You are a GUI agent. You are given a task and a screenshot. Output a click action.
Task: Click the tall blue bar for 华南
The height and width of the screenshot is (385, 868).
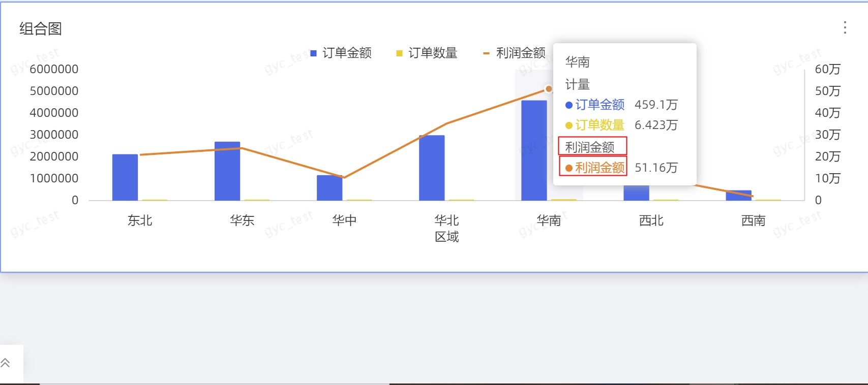point(534,150)
